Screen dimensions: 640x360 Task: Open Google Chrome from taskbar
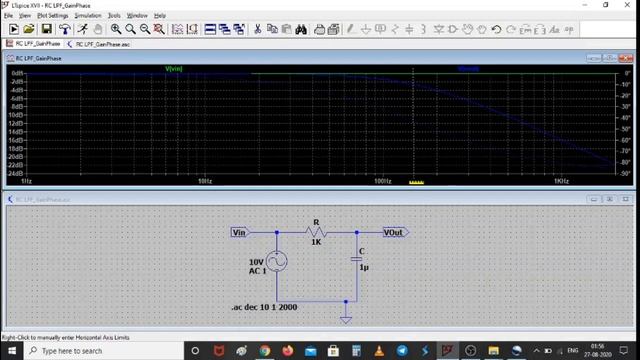click(264, 351)
